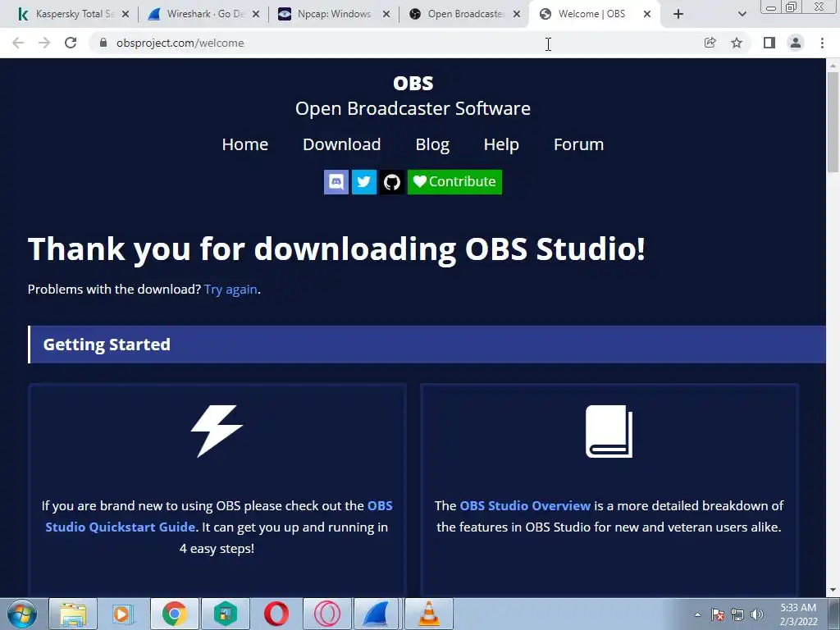
Task: Click the page vertical scrollbar thumb
Action: [833, 122]
